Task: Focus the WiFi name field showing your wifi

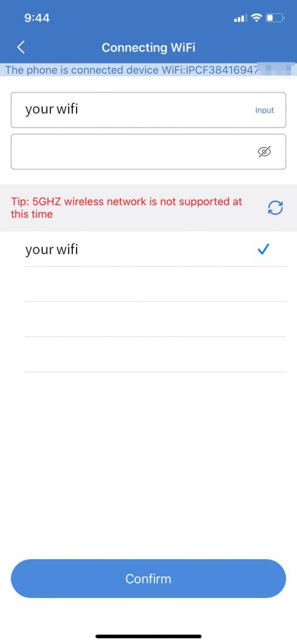Action: tap(148, 110)
